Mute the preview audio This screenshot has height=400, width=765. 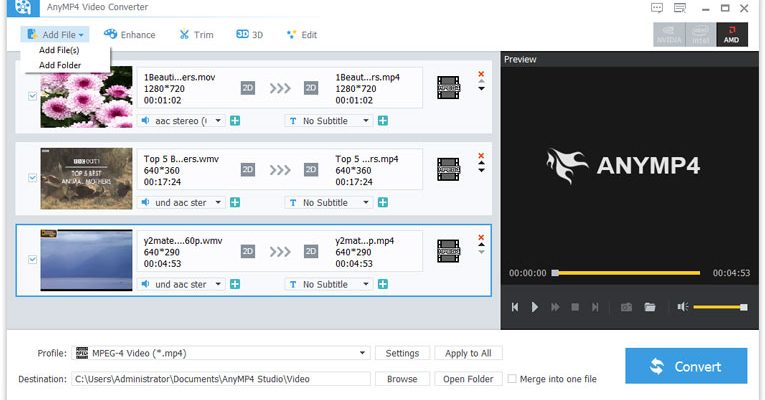[683, 307]
